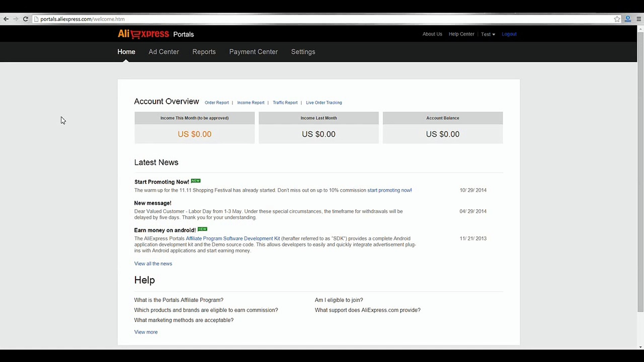
Task: Click the Logout link
Action: [x=509, y=34]
